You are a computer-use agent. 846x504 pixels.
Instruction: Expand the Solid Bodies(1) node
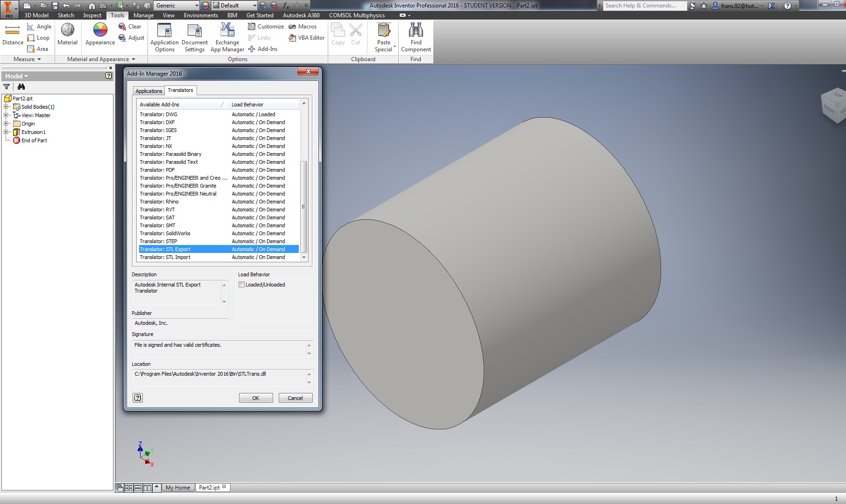pos(7,107)
